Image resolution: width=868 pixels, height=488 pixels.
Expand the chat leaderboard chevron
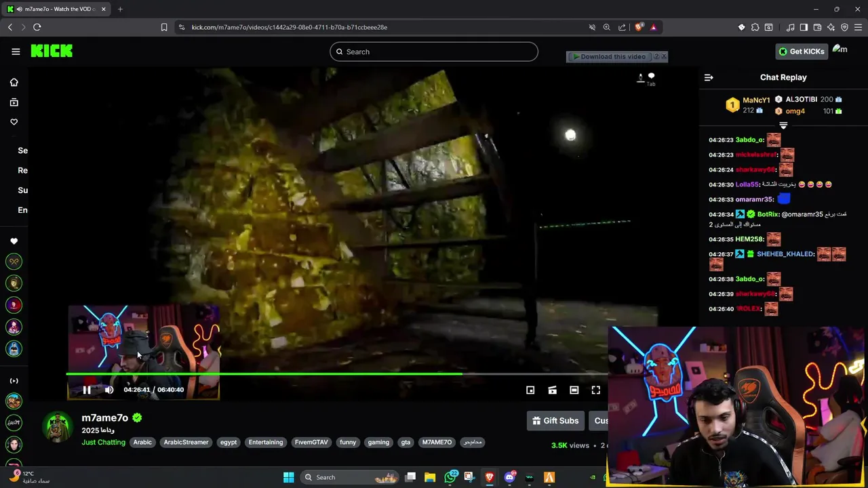pos(783,125)
